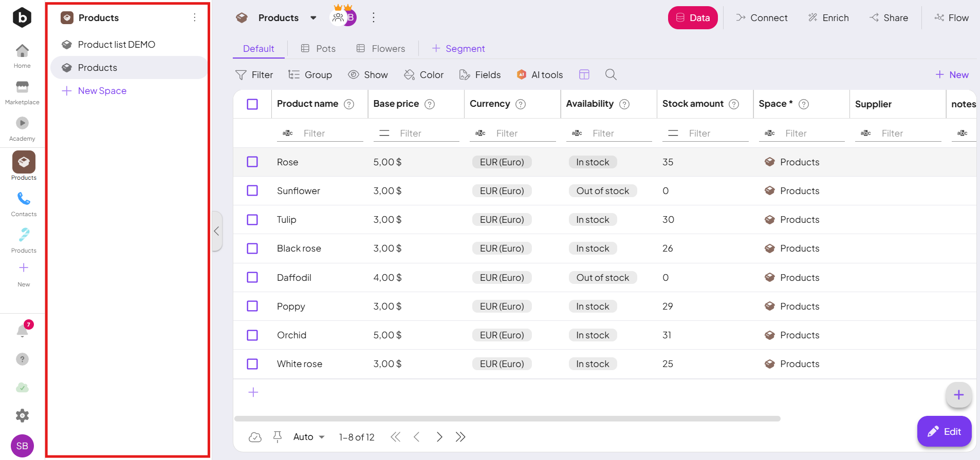980x460 pixels.
Task: Toggle the select-all checkbox in header
Action: [252, 104]
